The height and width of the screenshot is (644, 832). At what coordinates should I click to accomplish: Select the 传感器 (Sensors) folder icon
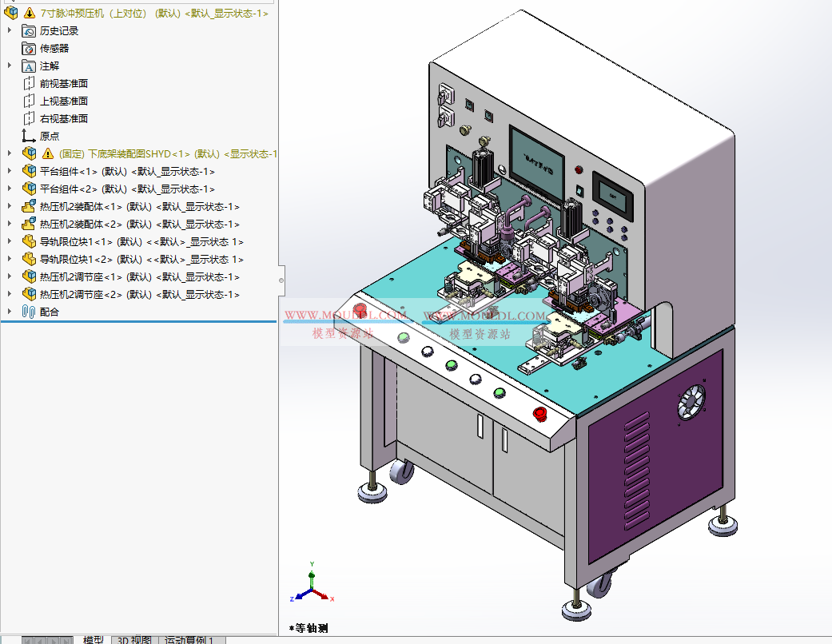(29, 49)
